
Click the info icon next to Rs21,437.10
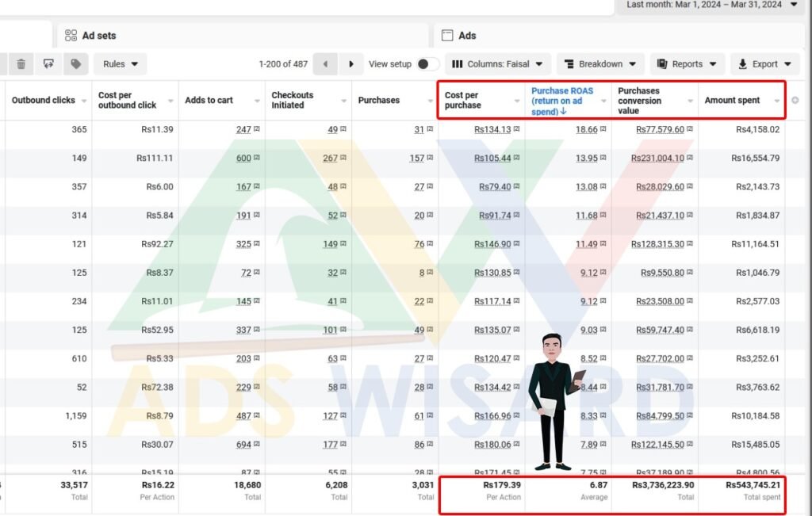[x=690, y=215]
